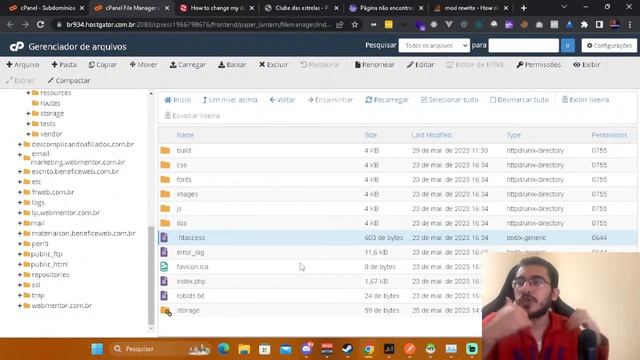Image resolution: width=640 pixels, height=360 pixels.
Task: Click the cPanel logo icon
Action: pos(17,47)
